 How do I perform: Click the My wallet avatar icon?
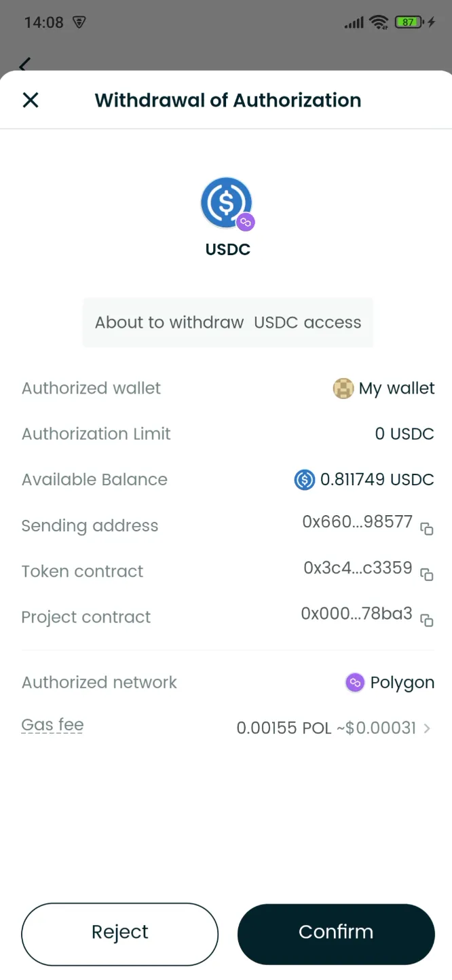tap(343, 388)
